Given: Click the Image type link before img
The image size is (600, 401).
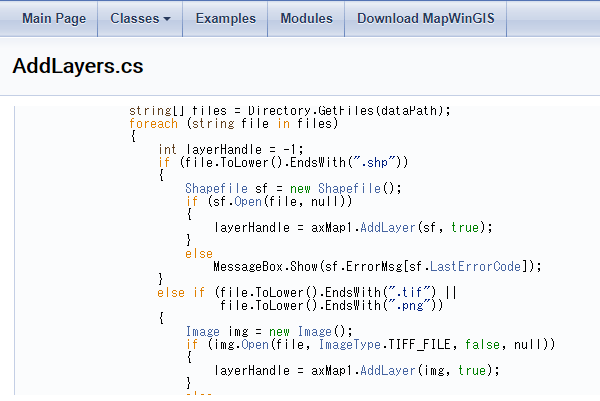Looking at the screenshot, I should coord(202,331).
